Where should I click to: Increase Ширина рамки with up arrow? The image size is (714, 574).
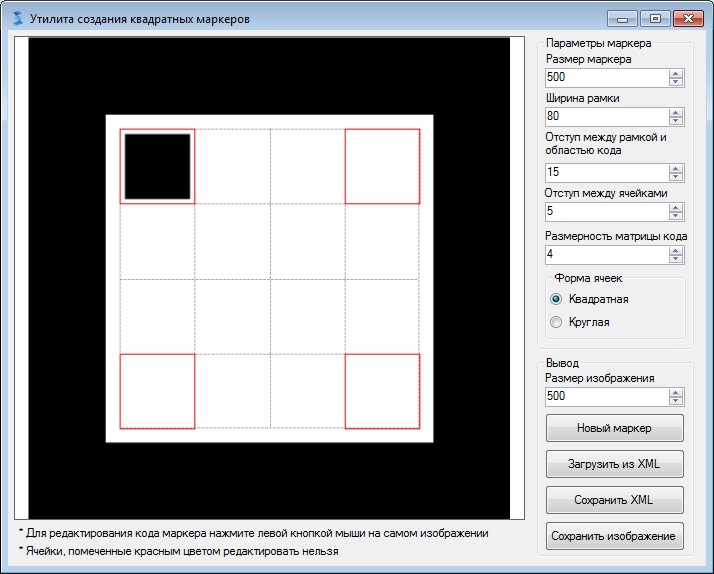point(676,113)
